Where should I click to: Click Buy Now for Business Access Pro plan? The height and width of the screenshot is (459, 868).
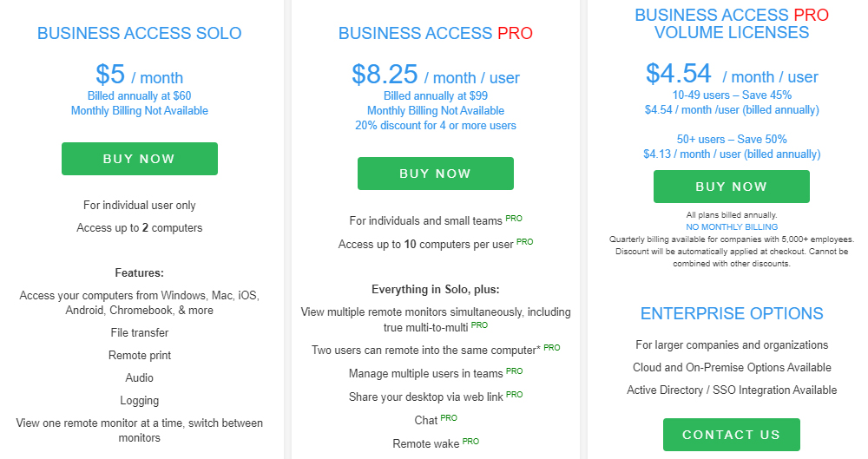436,174
